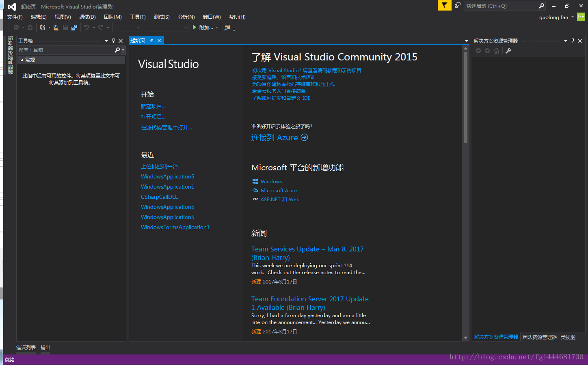This screenshot has width=588, height=365.
Task: Open the Toolbox window position dropdown
Action: click(x=106, y=41)
